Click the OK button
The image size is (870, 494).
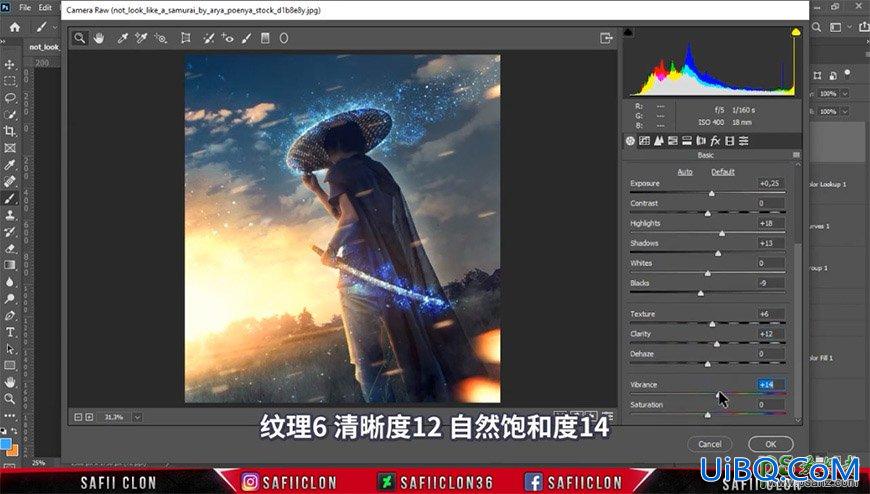[x=771, y=444]
